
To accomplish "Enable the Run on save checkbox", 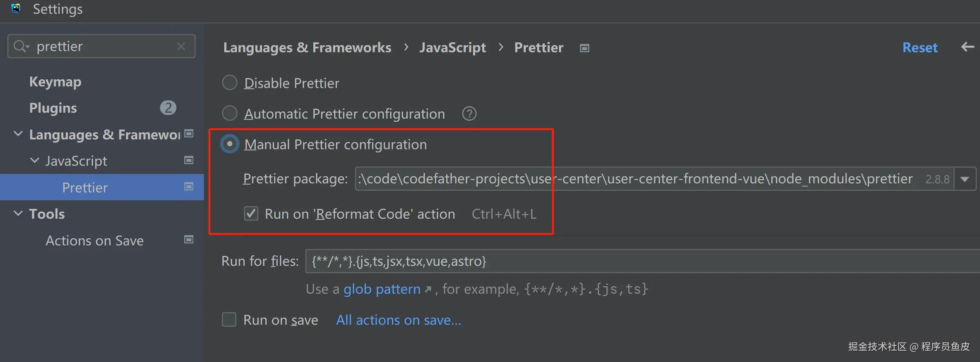I will (229, 320).
